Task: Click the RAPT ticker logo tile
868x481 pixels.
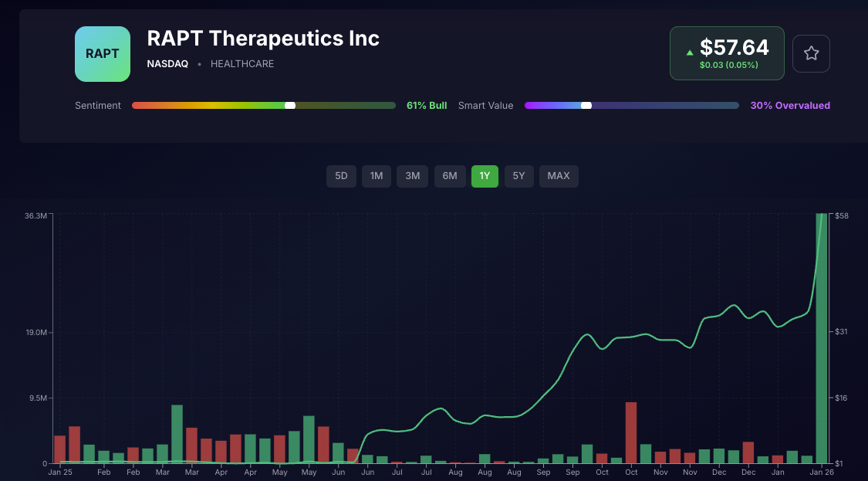Action: (103, 54)
